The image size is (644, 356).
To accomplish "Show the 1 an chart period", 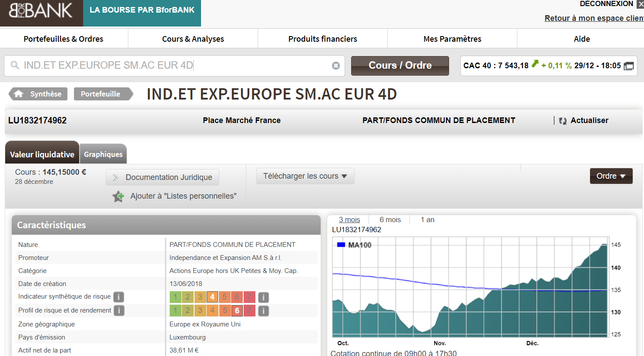I will pos(428,220).
